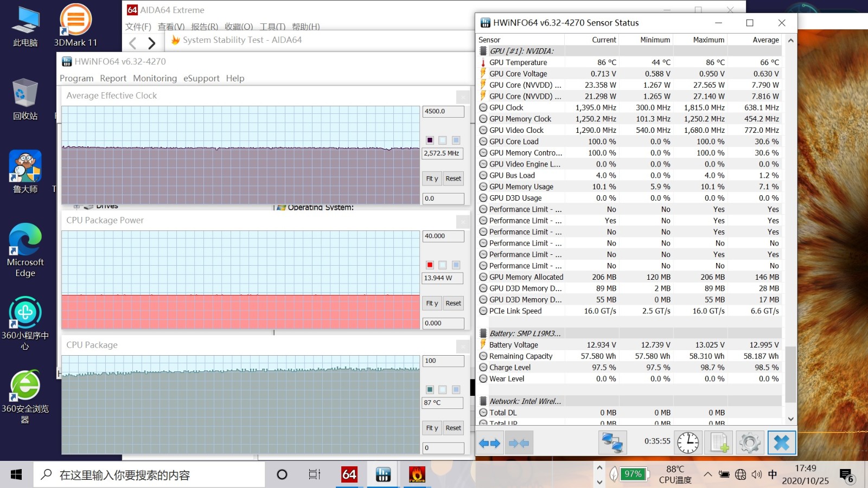Open the 此电脑 desktop icon
This screenshot has width=868, height=488.
25,25
